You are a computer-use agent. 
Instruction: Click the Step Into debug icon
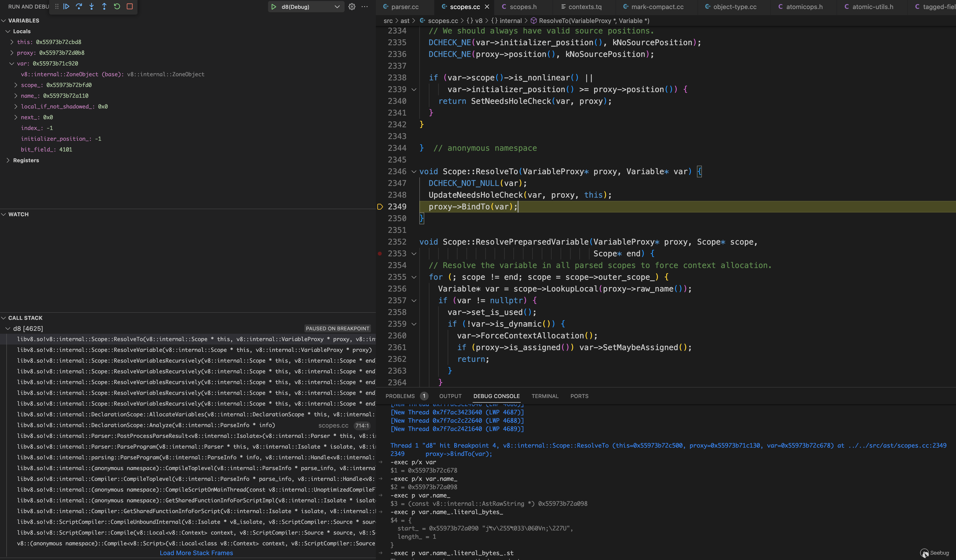pos(91,6)
